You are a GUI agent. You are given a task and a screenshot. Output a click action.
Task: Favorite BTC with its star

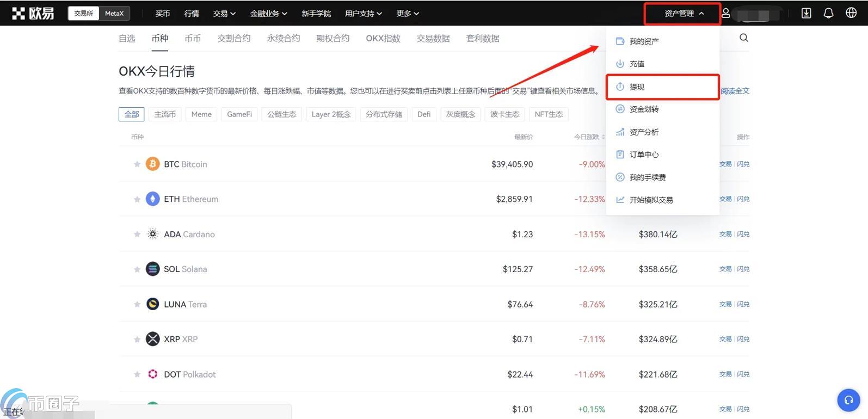pyautogui.click(x=137, y=164)
